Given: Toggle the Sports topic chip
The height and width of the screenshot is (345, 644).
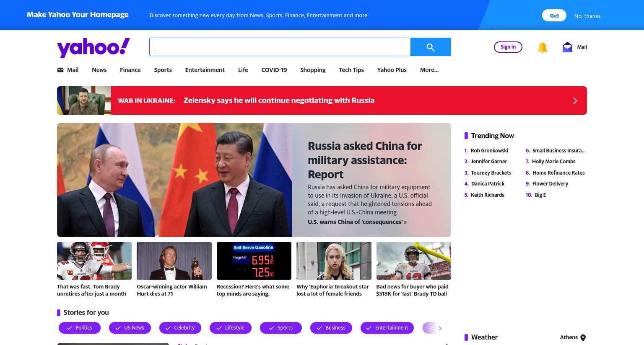Looking at the screenshot, I should 281,328.
